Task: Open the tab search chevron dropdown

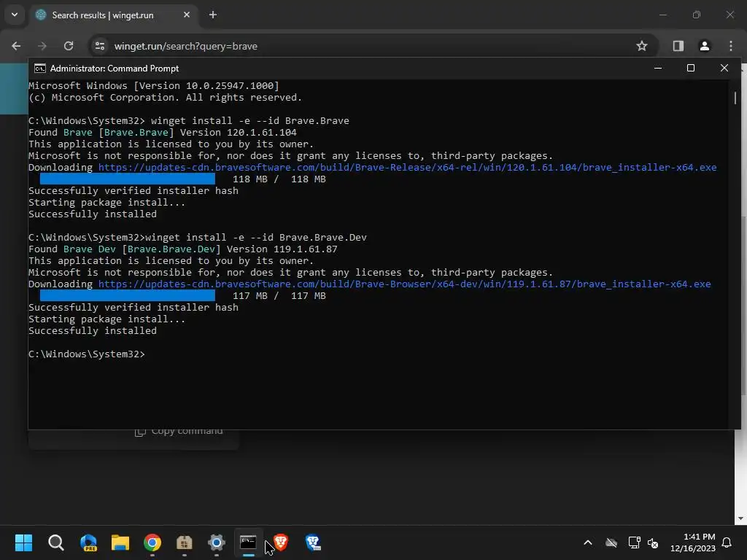Action: [15, 15]
